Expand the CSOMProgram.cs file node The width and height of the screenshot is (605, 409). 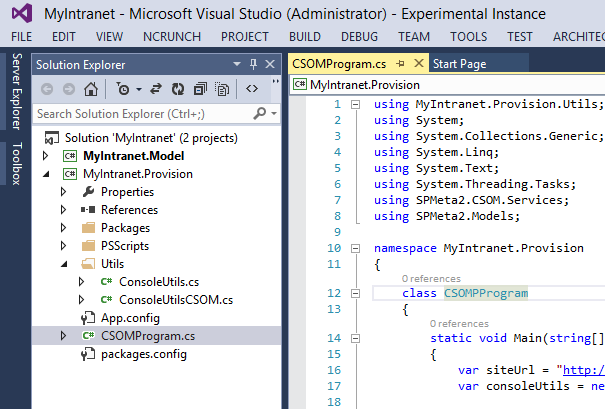63,336
